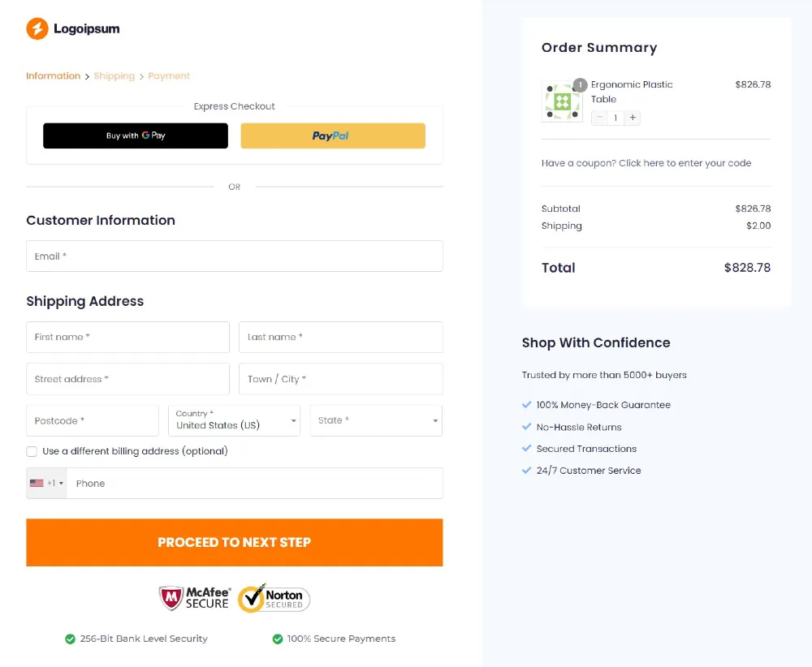Go to the Payment breadcrumb step

(169, 76)
